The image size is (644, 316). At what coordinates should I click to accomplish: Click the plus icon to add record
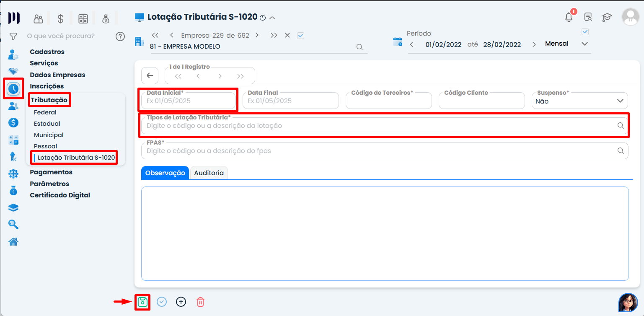(x=181, y=302)
